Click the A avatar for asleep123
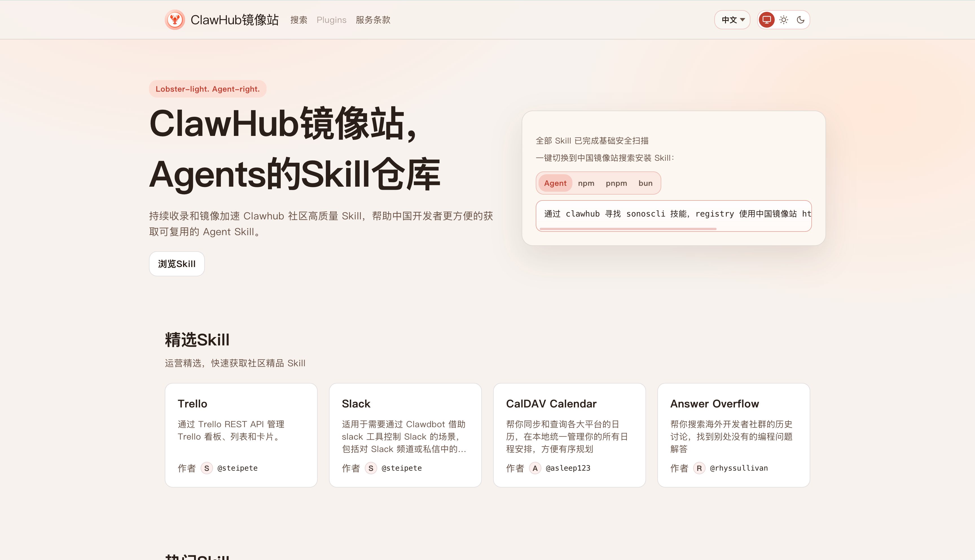Screen dimensions: 975x560 click(535, 468)
